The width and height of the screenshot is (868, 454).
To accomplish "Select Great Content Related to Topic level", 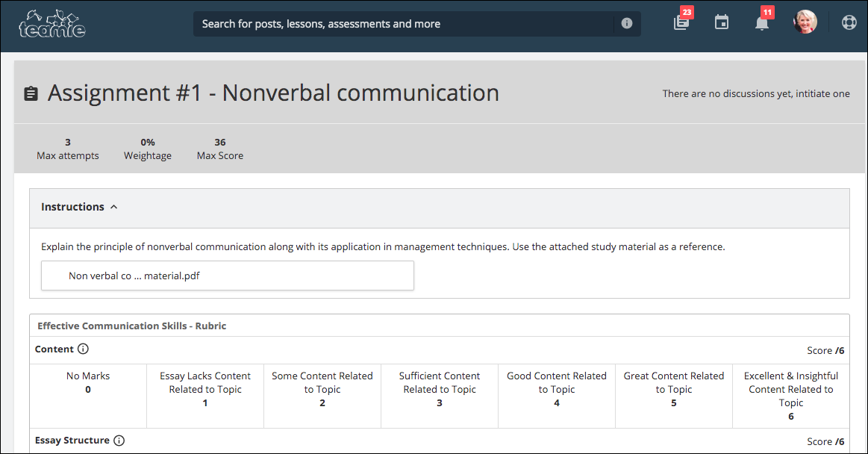I will [674, 396].
